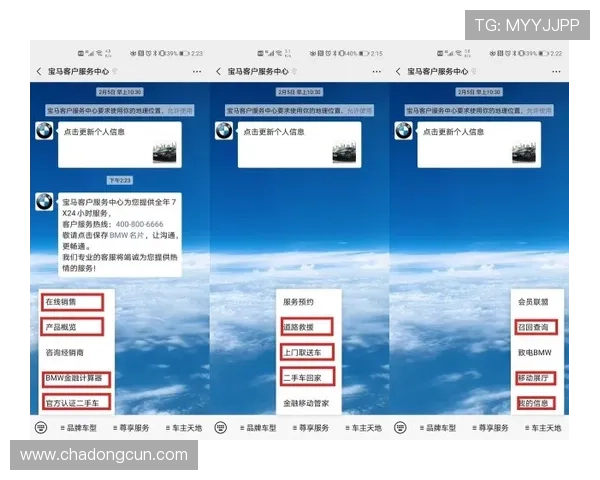Open the car thumbnail in the 2:23 screen card
Viewport: 600px width, 480px height.
(x=165, y=153)
